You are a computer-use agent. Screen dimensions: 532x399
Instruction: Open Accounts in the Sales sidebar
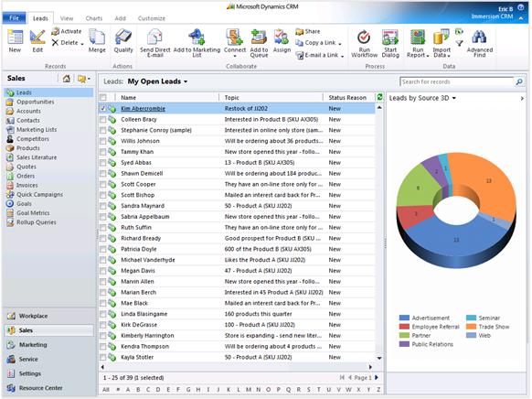28,111
